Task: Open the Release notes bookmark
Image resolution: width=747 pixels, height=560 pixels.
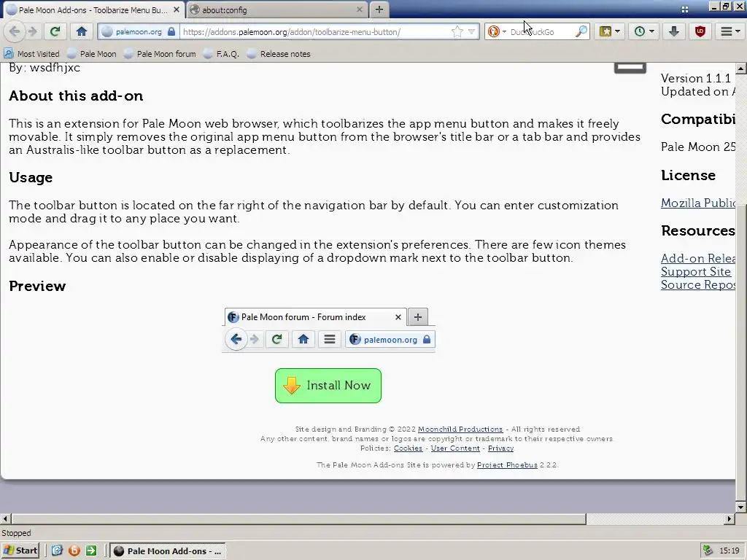Action: pos(279,54)
